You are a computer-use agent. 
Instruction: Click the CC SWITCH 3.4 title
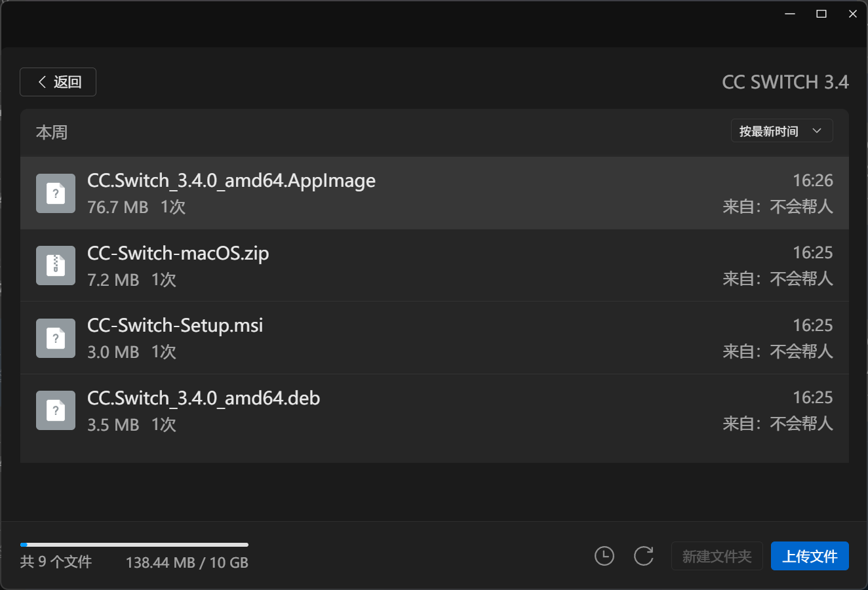click(x=785, y=82)
